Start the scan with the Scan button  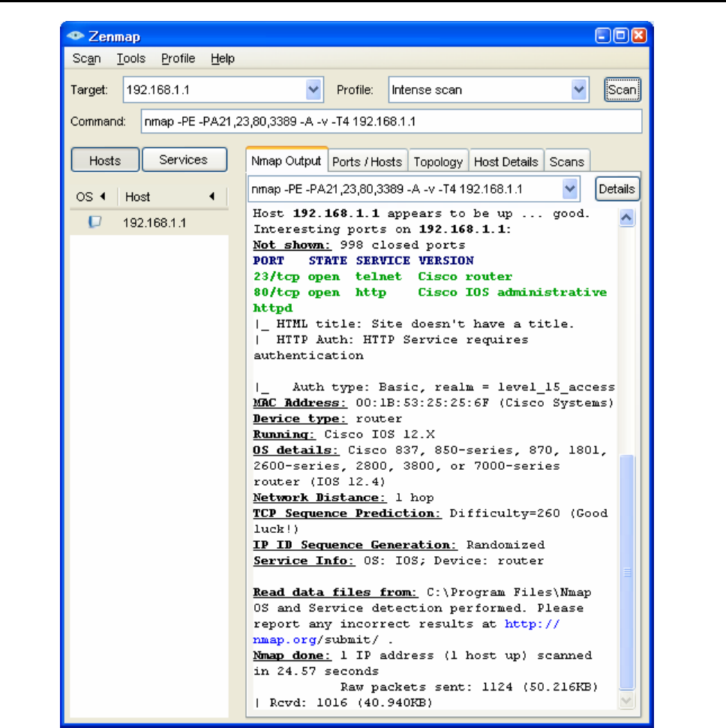pos(622,89)
